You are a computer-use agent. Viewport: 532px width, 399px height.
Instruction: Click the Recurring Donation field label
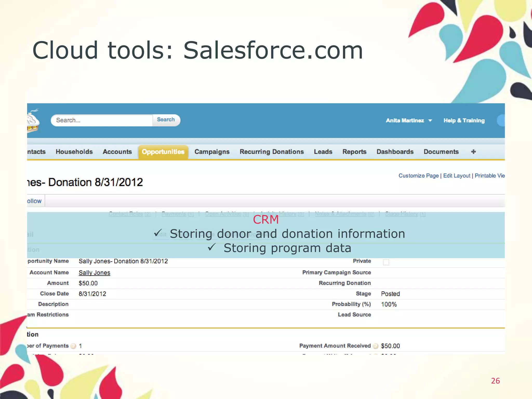pyautogui.click(x=345, y=283)
